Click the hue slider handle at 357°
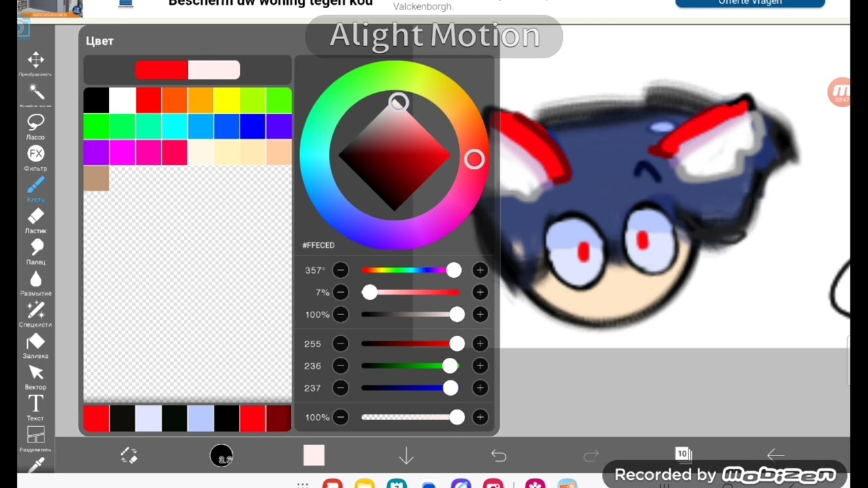 click(x=454, y=270)
